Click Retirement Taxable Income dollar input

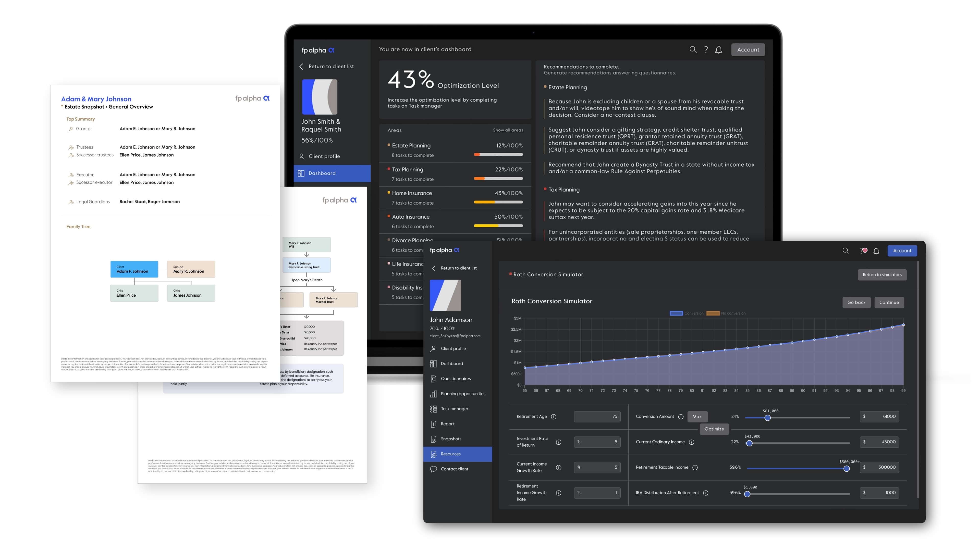pyautogui.click(x=879, y=467)
